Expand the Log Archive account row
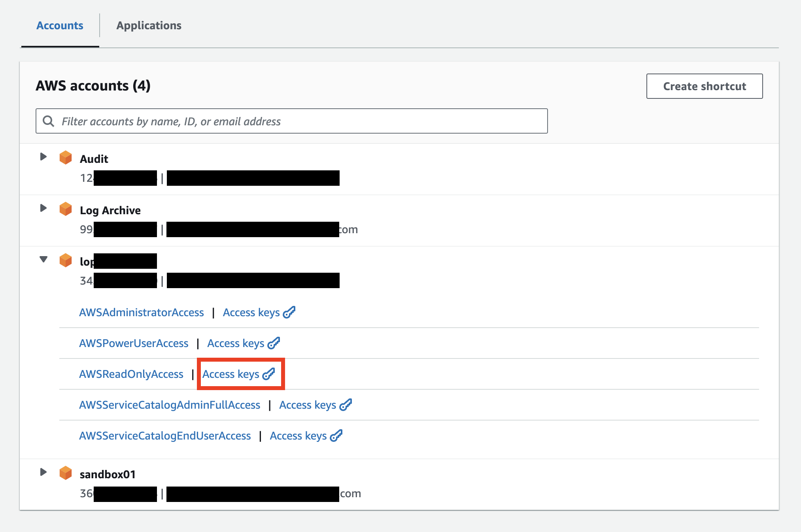Image resolution: width=801 pixels, height=532 pixels. 43,208
